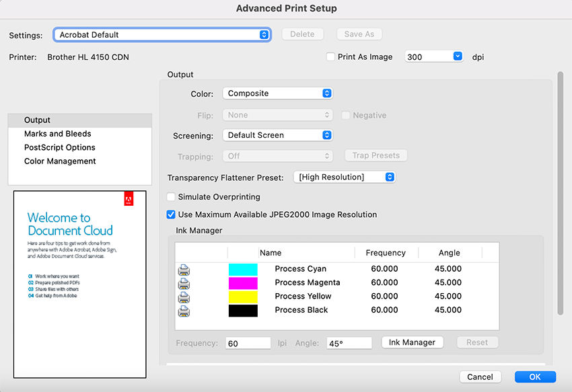The height and width of the screenshot is (392, 572).
Task: Open the Color dropdown set to Composite
Action: pos(277,93)
